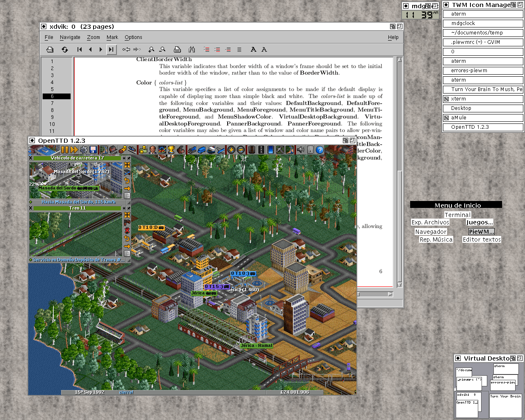Open the Mark menu in xdvik

pos(112,37)
